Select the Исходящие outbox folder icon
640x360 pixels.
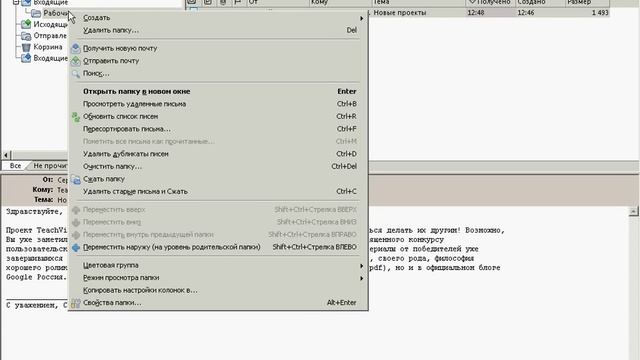[x=26, y=24]
